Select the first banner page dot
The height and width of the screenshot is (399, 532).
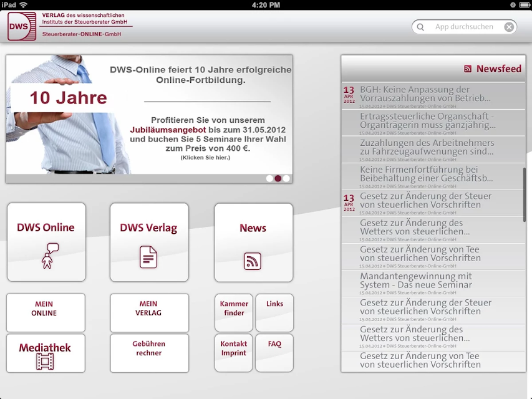click(269, 178)
